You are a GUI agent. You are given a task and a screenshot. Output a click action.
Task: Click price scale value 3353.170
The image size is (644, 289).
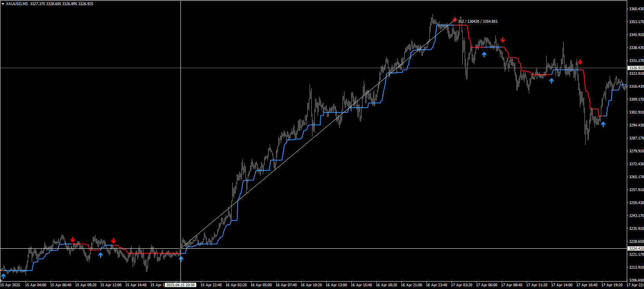tap(636, 22)
